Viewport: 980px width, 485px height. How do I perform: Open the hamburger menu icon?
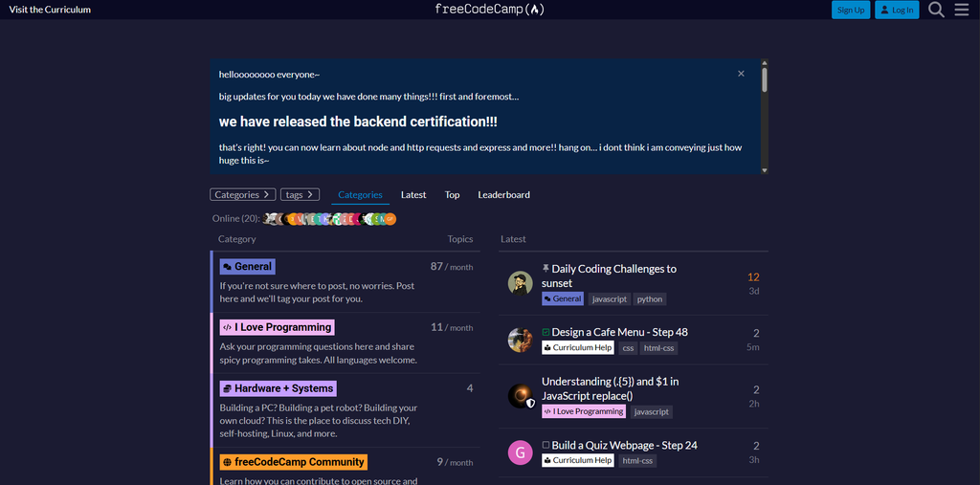[961, 10]
